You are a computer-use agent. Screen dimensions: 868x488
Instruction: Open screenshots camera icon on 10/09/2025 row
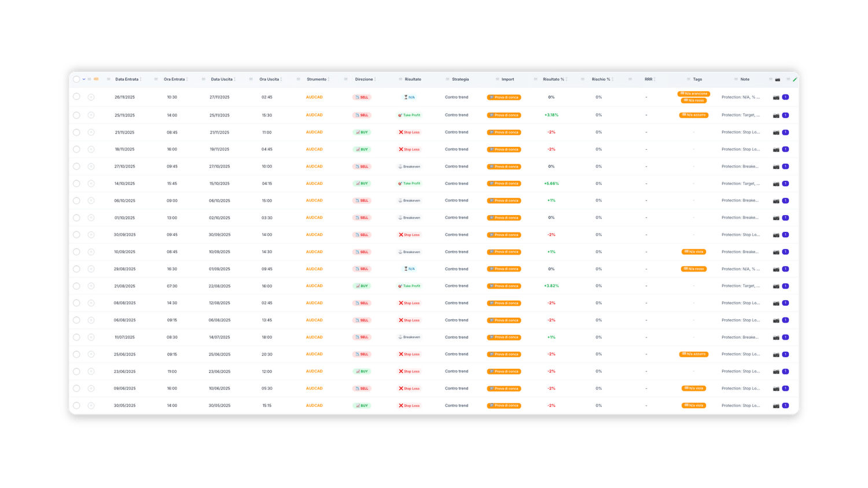click(776, 252)
